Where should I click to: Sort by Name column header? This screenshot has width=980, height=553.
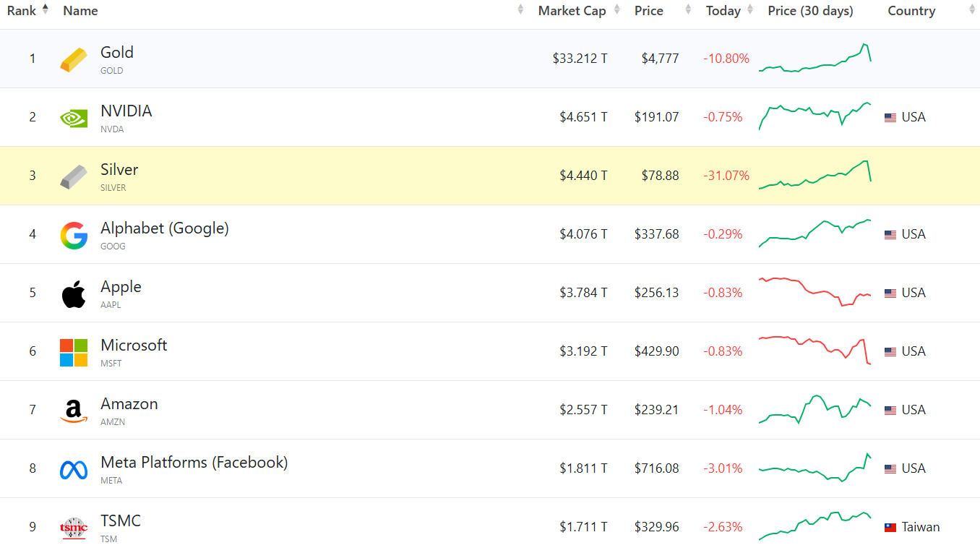coord(80,11)
